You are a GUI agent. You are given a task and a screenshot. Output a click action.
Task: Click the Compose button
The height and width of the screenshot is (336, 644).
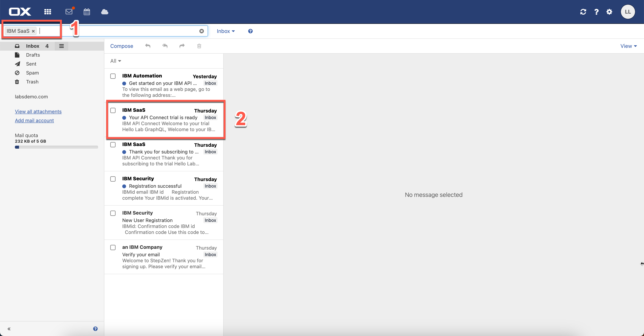tap(121, 46)
